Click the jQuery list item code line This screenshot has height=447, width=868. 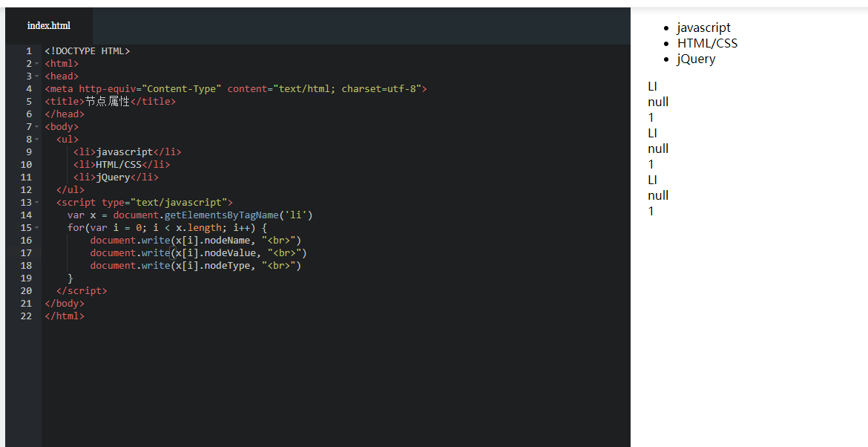(116, 177)
